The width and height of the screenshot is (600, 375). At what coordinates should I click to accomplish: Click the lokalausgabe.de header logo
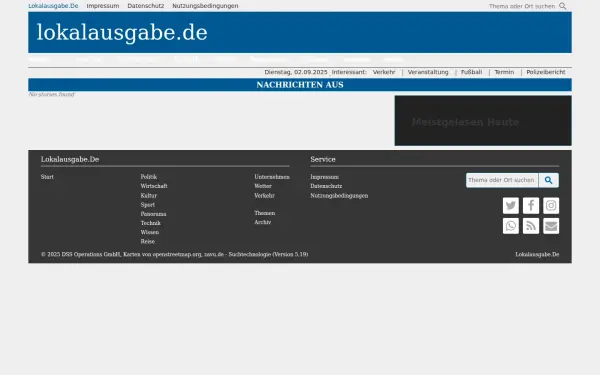point(122,33)
